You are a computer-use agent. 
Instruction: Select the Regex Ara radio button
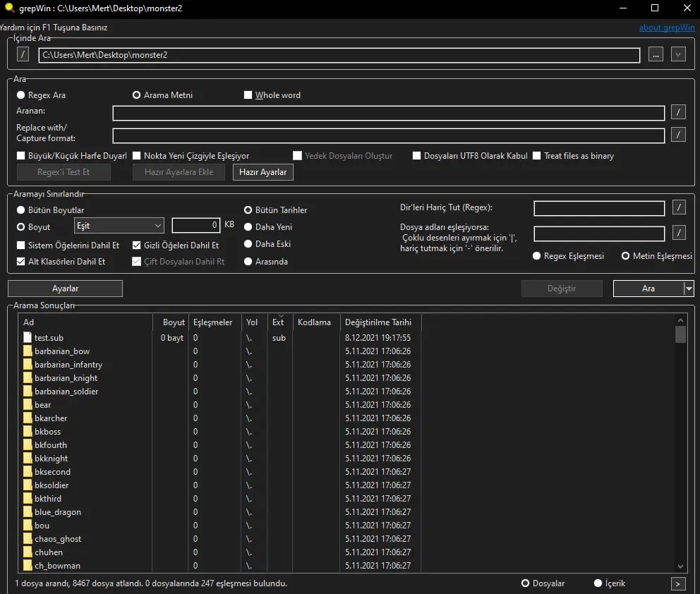21,95
